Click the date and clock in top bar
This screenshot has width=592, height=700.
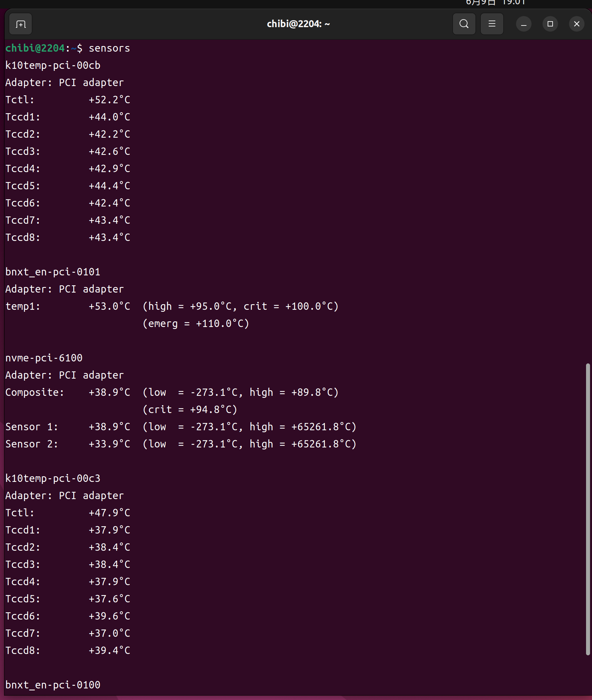(x=495, y=3)
